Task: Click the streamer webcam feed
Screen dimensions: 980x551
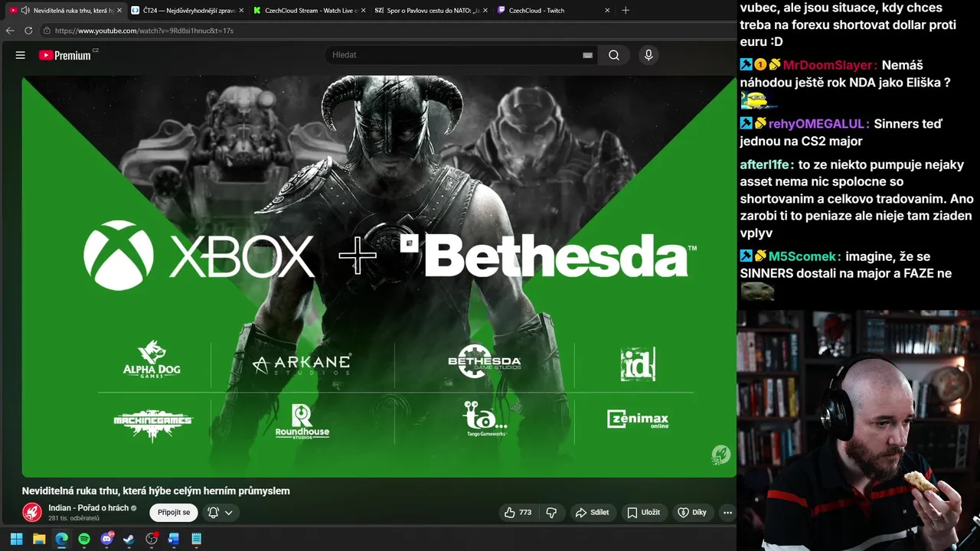Action: pyautogui.click(x=858, y=430)
